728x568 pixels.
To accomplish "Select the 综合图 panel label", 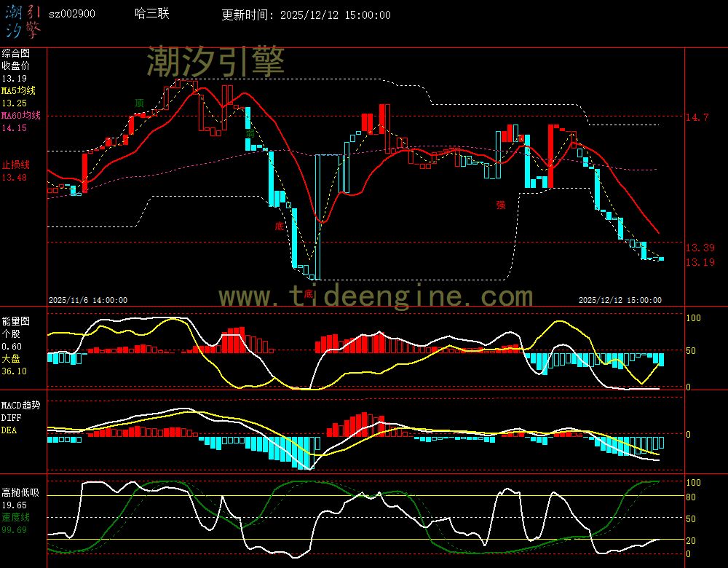I will (15, 53).
